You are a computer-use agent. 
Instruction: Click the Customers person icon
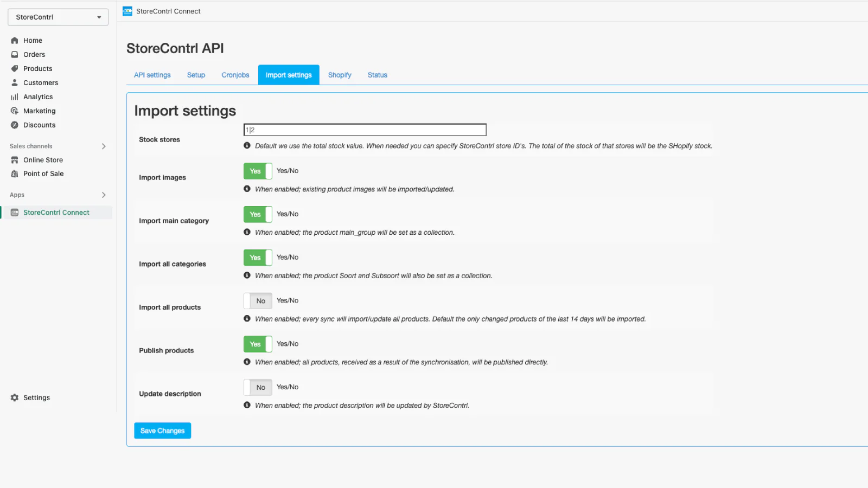15,83
